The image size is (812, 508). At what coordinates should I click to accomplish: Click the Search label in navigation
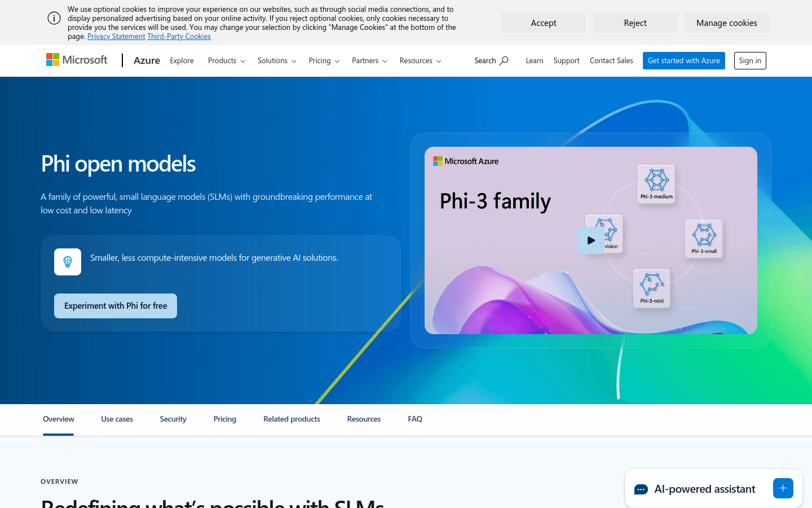(x=485, y=60)
